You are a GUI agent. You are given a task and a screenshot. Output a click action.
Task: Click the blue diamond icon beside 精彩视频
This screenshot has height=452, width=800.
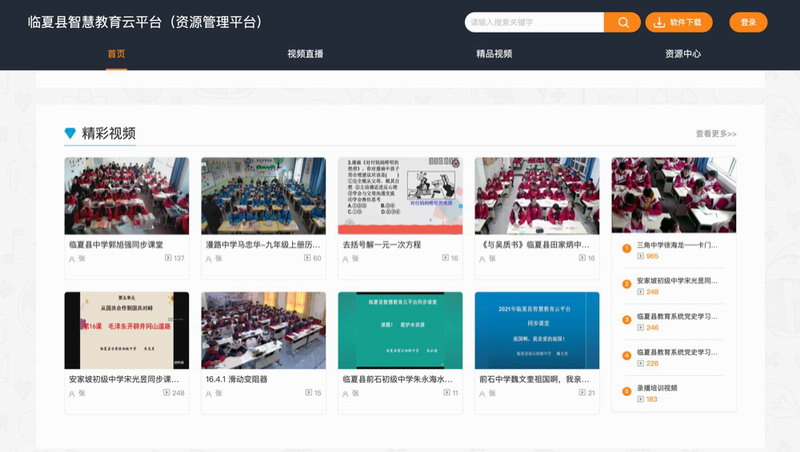70,133
